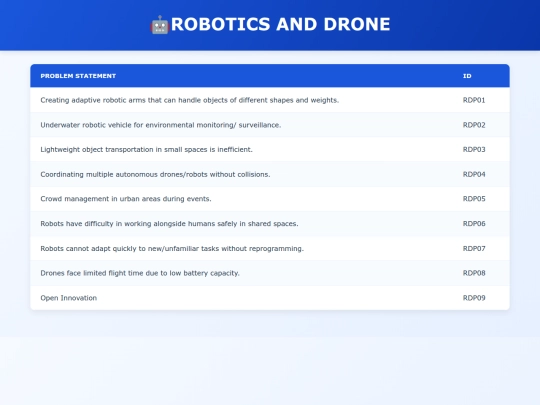
Task: Click ID cell RDP04
Action: tap(474, 174)
